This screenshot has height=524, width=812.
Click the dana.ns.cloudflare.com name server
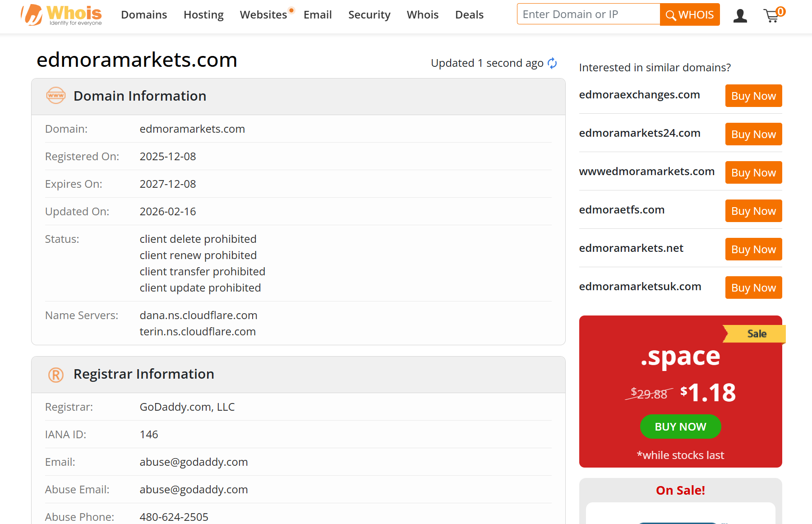[198, 315]
